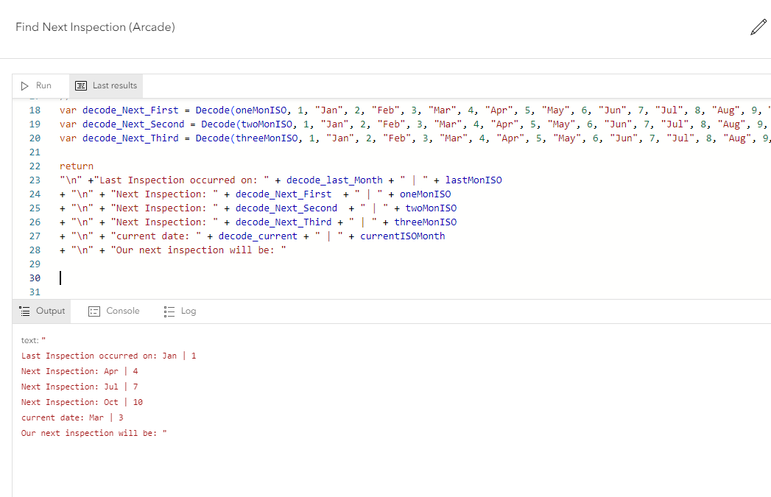Switch to the Output tab
771x497 pixels.
click(x=43, y=311)
